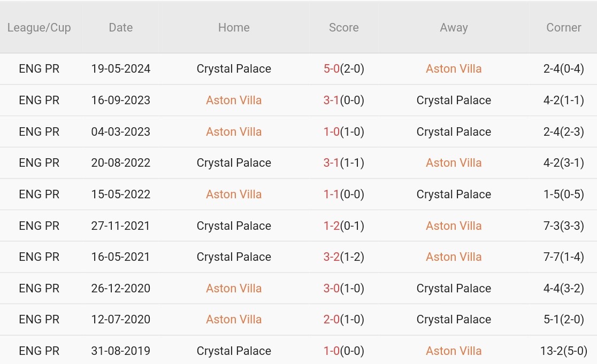Click the League/Cup column header
The height and width of the screenshot is (364, 597).
39,28
